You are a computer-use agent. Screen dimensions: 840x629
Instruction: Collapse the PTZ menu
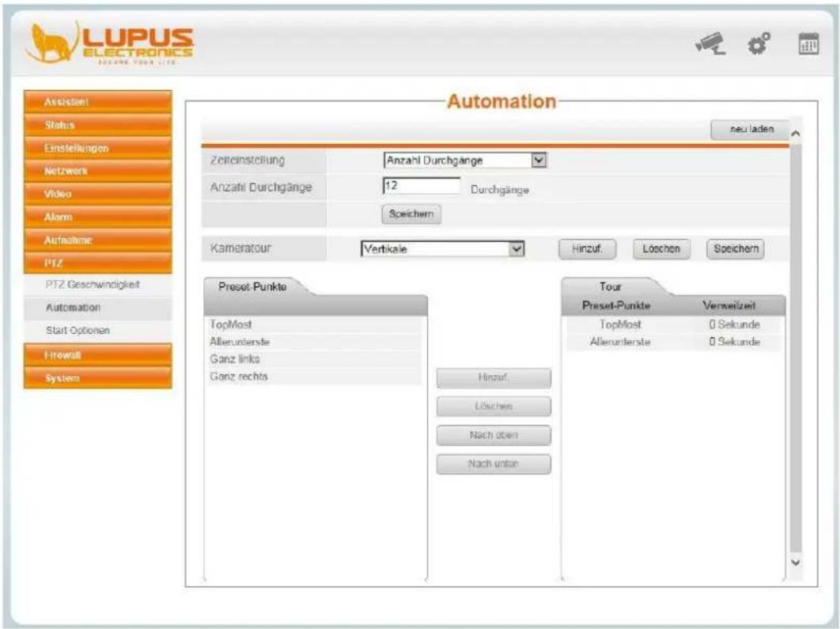(x=98, y=263)
